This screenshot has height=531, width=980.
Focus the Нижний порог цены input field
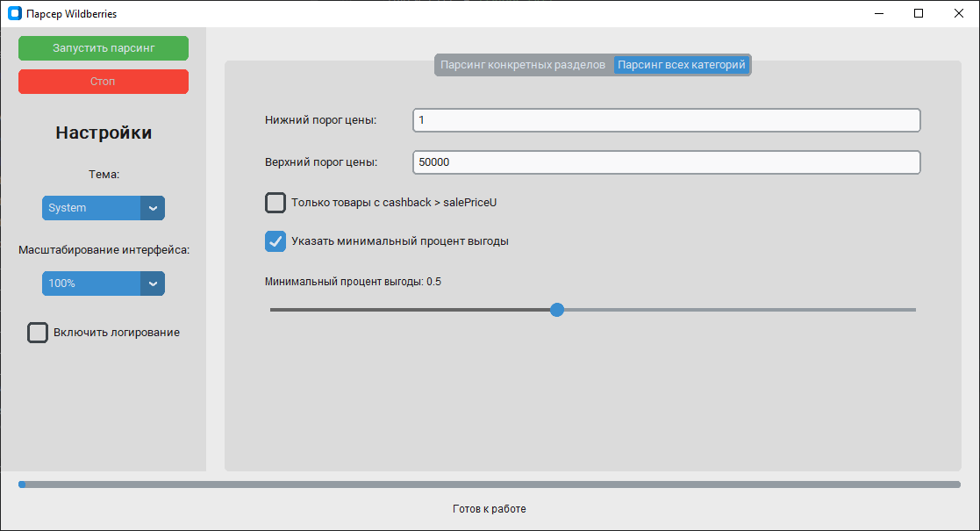(x=666, y=120)
